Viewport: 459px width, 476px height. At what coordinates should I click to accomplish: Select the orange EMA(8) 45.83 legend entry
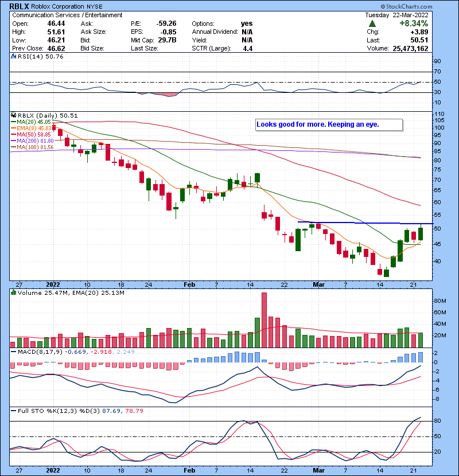(31, 128)
